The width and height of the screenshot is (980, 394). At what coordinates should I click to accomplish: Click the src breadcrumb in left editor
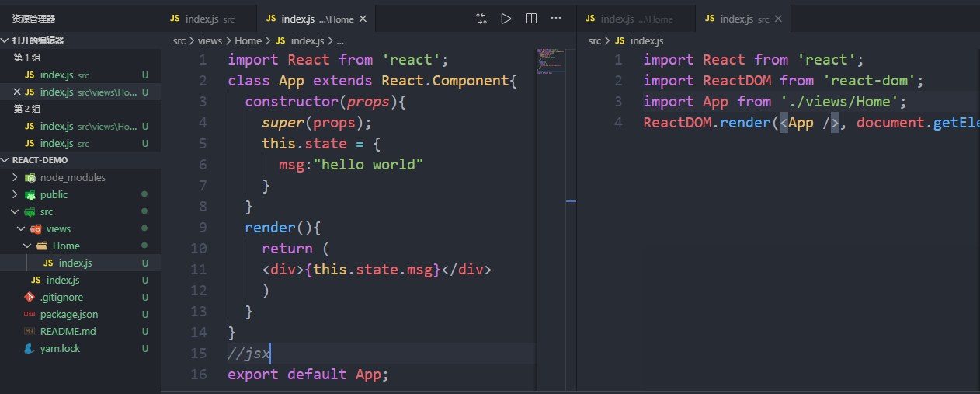pyautogui.click(x=179, y=40)
